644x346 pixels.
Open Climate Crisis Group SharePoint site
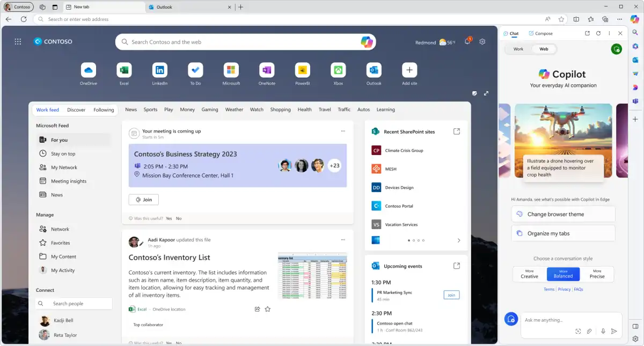(x=398, y=151)
